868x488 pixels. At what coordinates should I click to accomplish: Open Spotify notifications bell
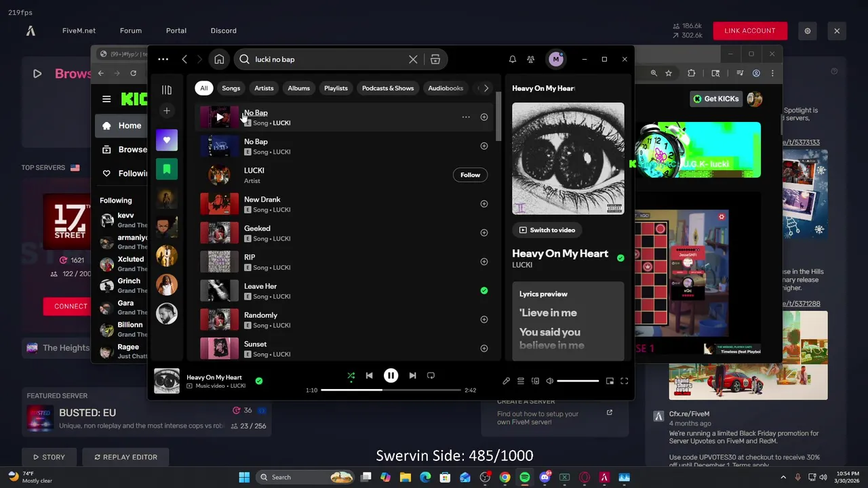point(513,59)
